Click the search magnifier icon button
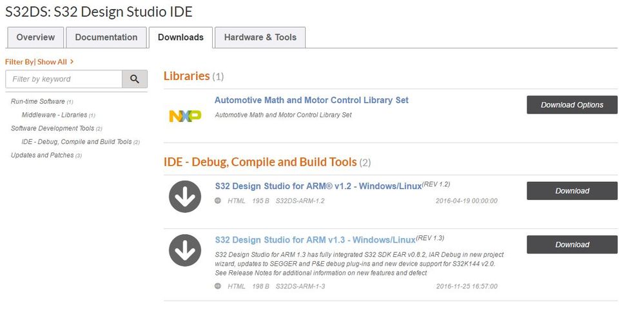The height and width of the screenshot is (309, 644). coord(135,79)
